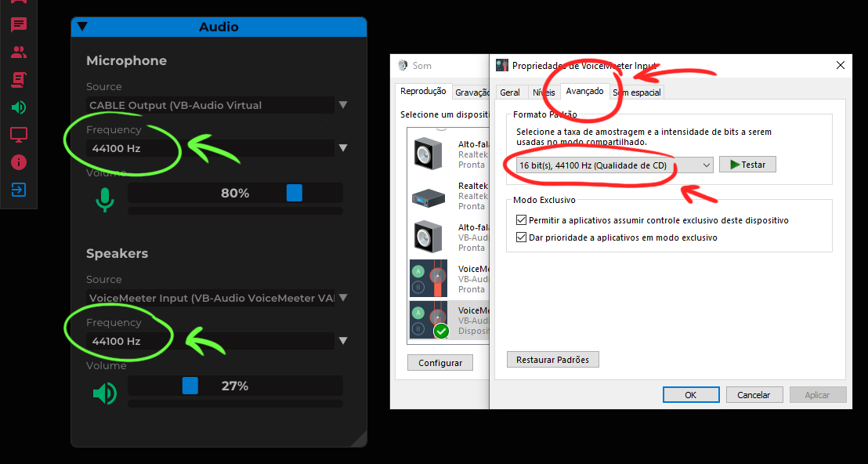Disable 'Dar prioridade a aplicativos em modo exclusivo'
This screenshot has width=868, height=464.
pos(522,237)
